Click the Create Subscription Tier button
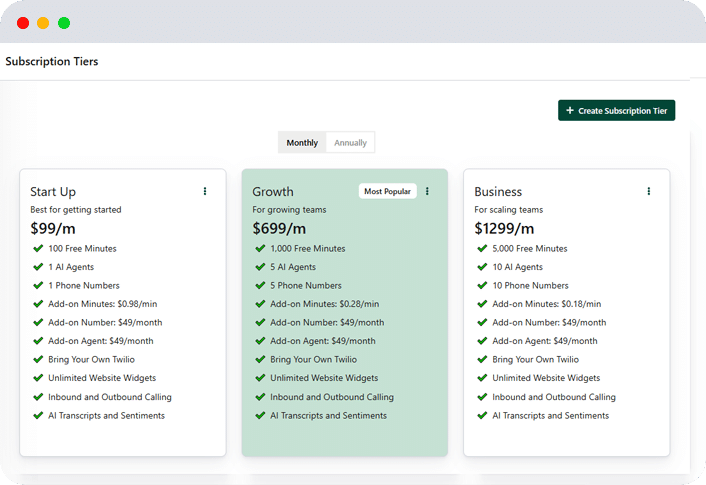 [616, 111]
